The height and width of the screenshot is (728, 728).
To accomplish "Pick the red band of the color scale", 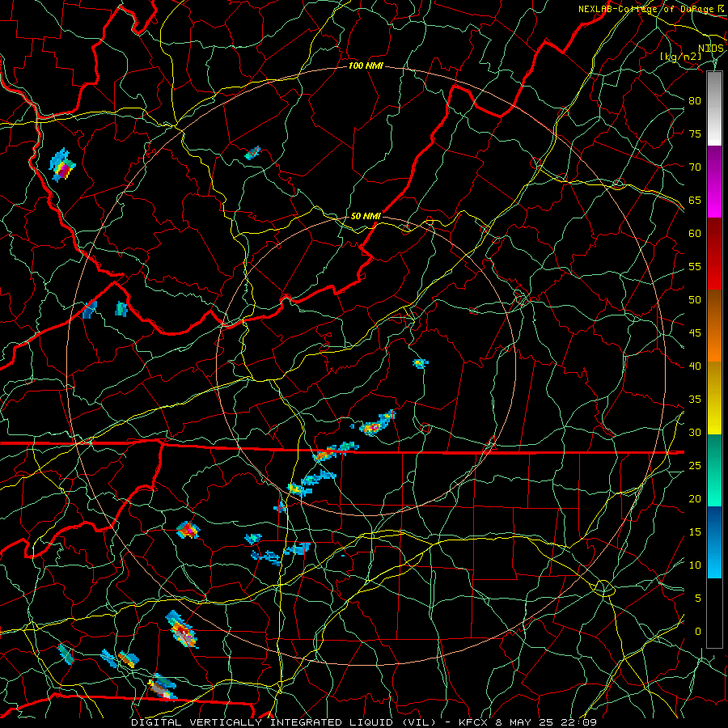I will (714, 254).
